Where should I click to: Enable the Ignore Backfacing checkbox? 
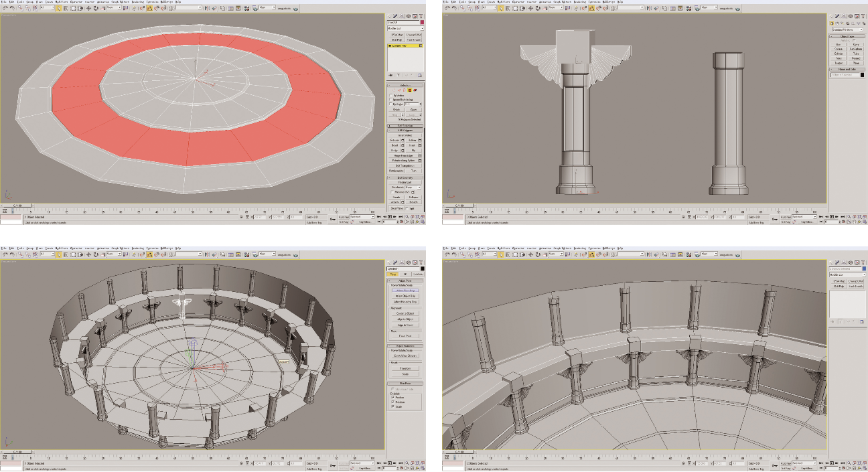pos(391,100)
